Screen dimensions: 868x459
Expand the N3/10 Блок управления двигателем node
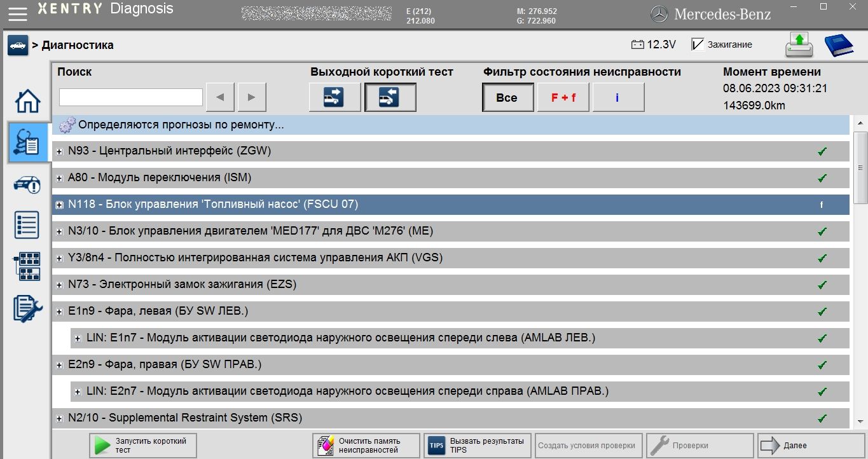pyautogui.click(x=60, y=231)
